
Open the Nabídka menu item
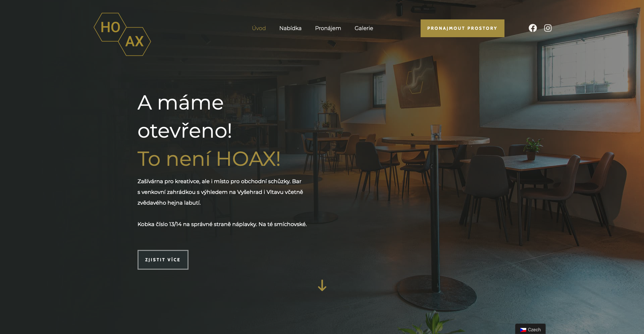pos(290,28)
